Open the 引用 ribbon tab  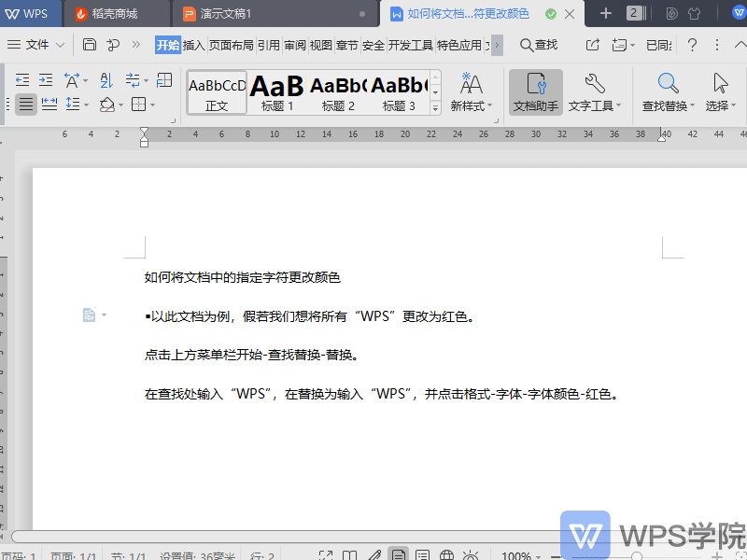coord(269,45)
